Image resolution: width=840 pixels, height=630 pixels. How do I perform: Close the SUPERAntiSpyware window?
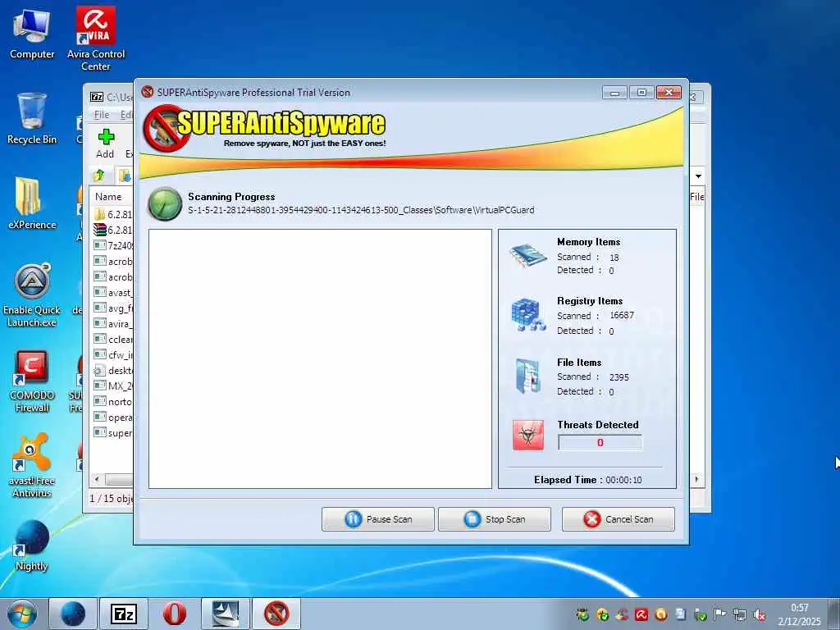tap(669, 93)
